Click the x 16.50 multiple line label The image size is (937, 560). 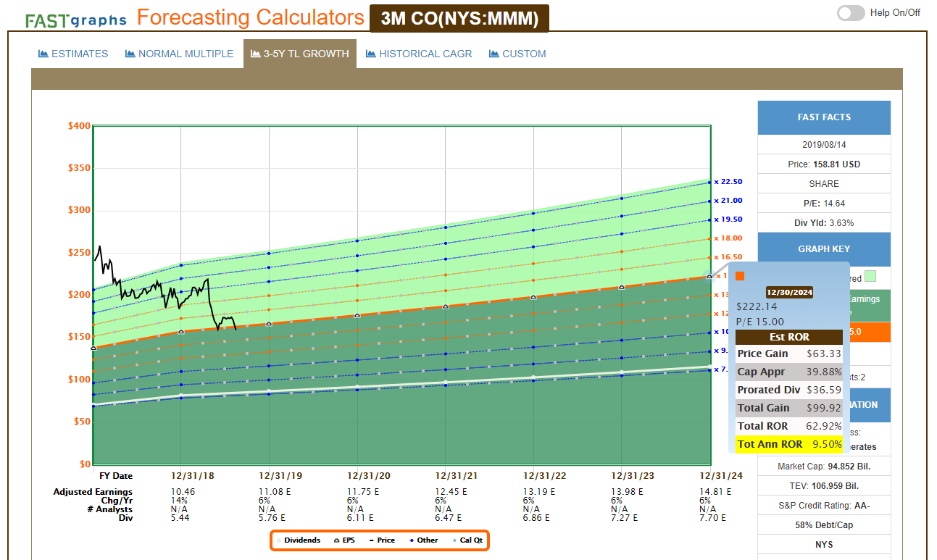pyautogui.click(x=728, y=257)
